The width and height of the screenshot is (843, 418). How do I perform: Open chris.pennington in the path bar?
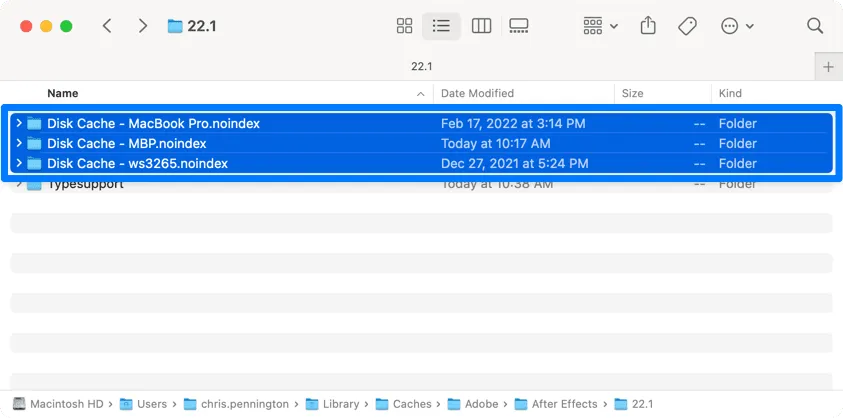pyautogui.click(x=236, y=404)
